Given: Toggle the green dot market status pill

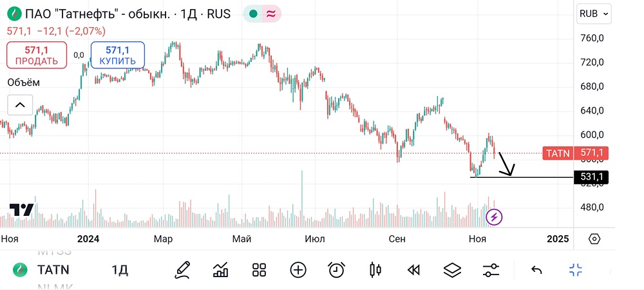Looking at the screenshot, I should (253, 14).
